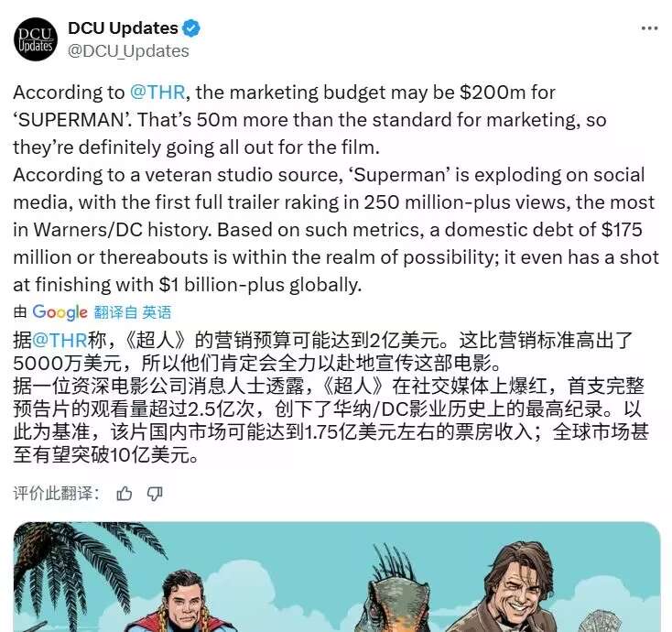
Task: Click the 评价此翻译 label
Action: [57, 494]
